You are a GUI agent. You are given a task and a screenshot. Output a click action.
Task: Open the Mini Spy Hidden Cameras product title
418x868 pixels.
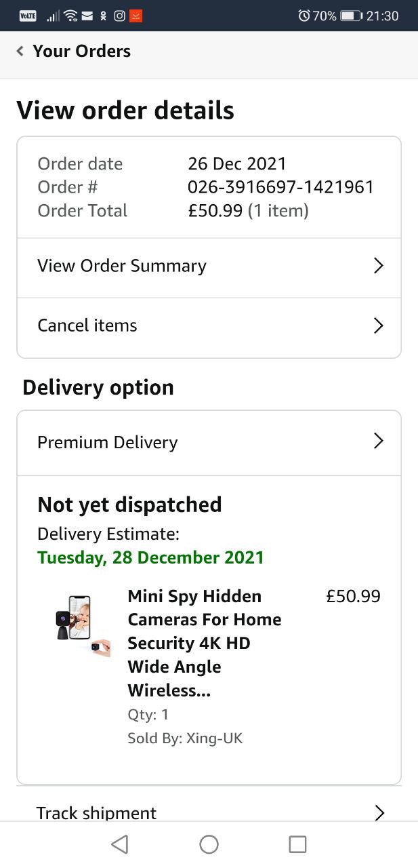(x=204, y=643)
